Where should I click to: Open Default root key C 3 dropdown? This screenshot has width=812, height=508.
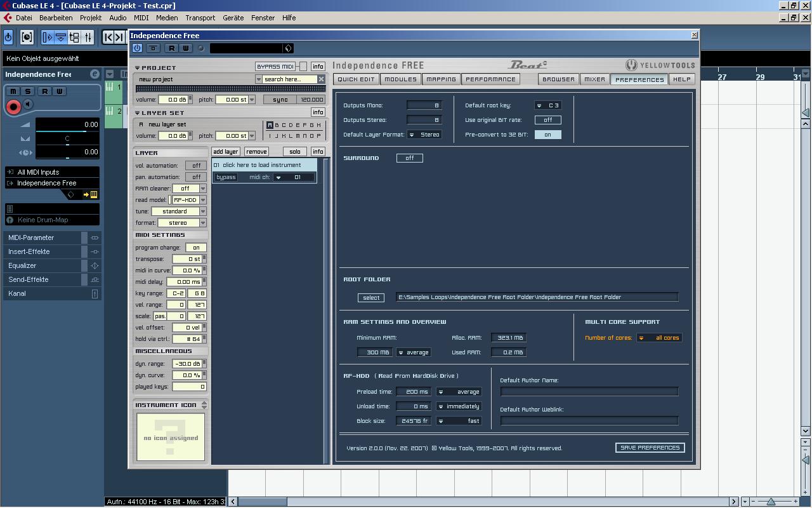point(548,105)
